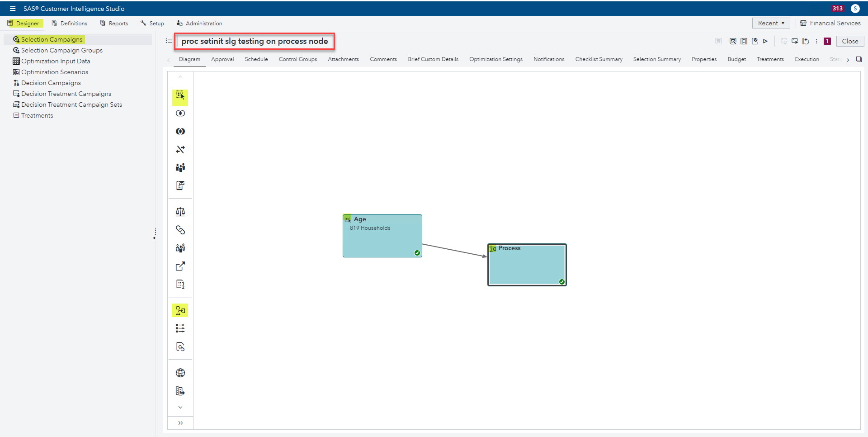868x437 pixels.
Task: Choose the Map people node icon
Action: [180, 248]
